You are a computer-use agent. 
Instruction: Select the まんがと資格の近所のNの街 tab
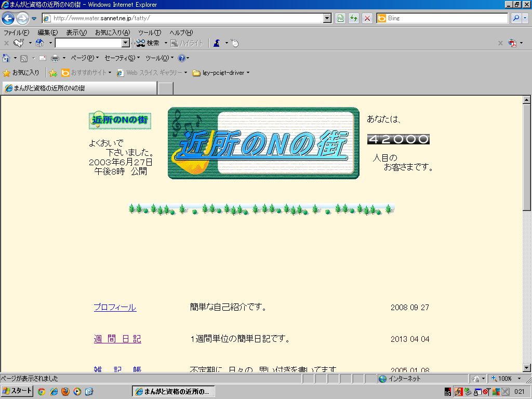coord(79,88)
